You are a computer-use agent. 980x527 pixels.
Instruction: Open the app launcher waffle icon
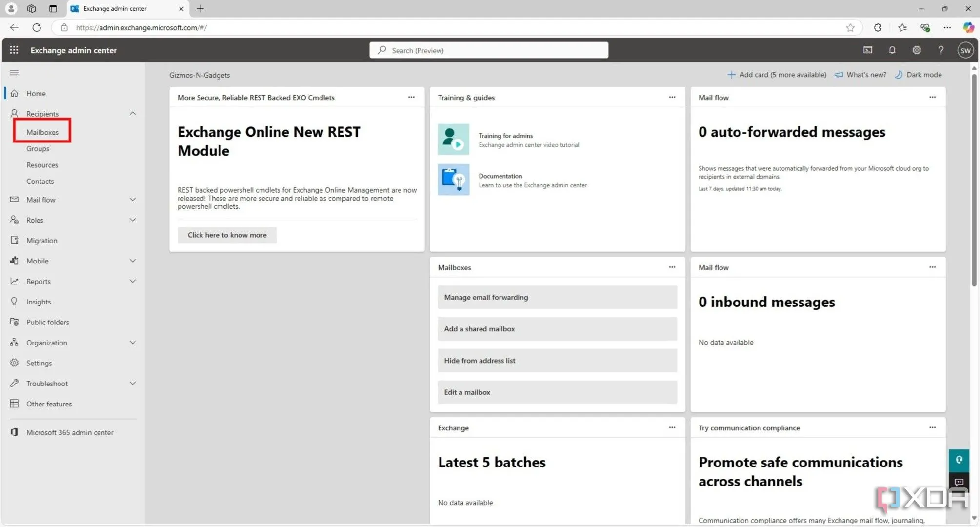point(14,50)
